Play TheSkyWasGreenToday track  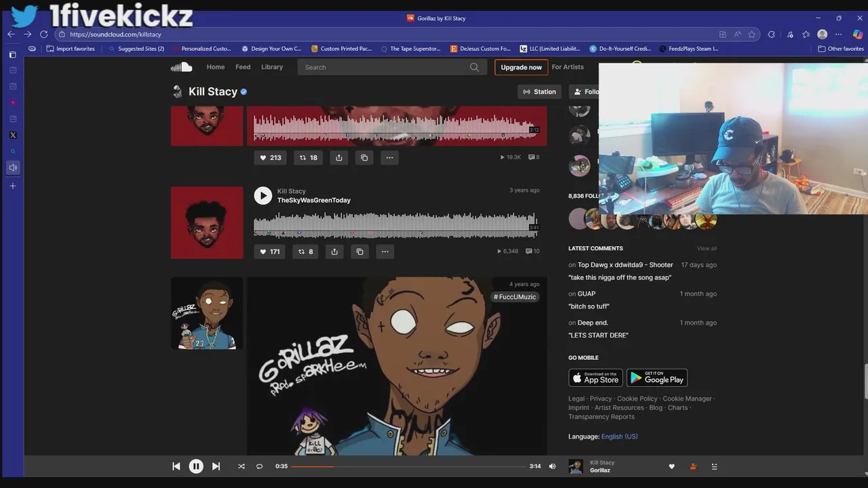(x=263, y=196)
